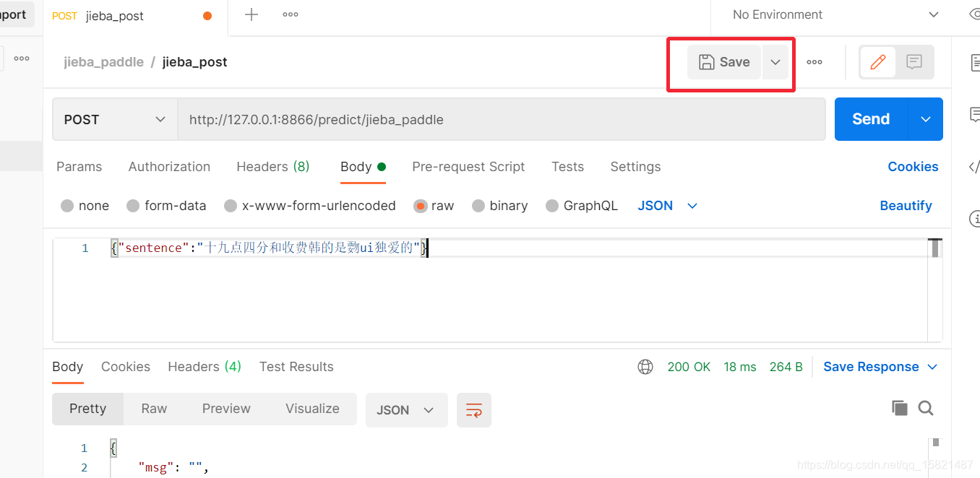Click the Save Response link
This screenshot has height=478, width=980.
point(871,367)
